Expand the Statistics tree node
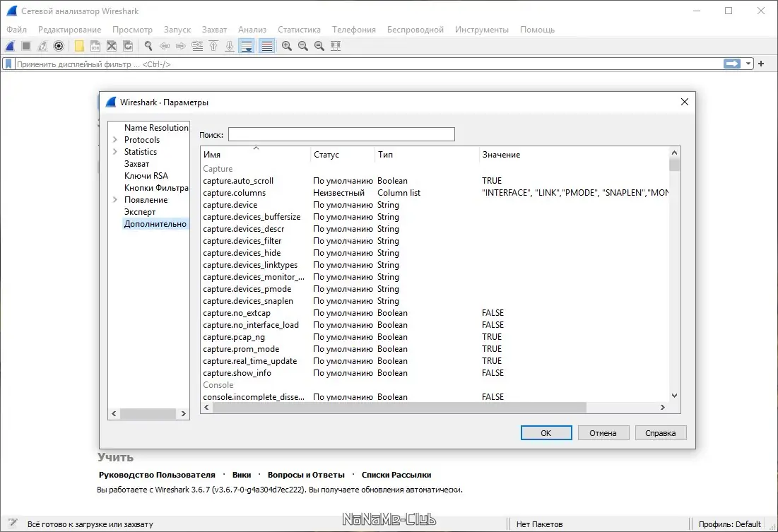The height and width of the screenshot is (532, 778). click(115, 152)
